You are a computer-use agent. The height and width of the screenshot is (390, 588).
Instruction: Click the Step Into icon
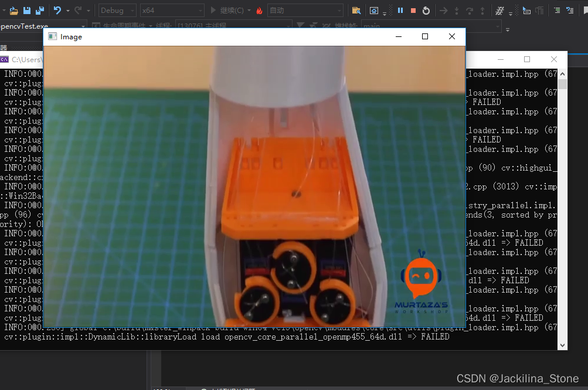tap(457, 10)
